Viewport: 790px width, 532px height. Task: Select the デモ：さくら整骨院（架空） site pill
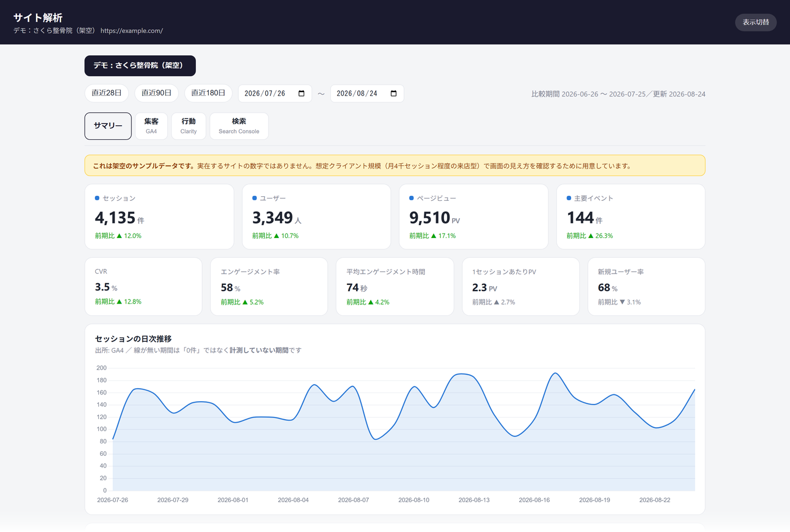pos(140,65)
